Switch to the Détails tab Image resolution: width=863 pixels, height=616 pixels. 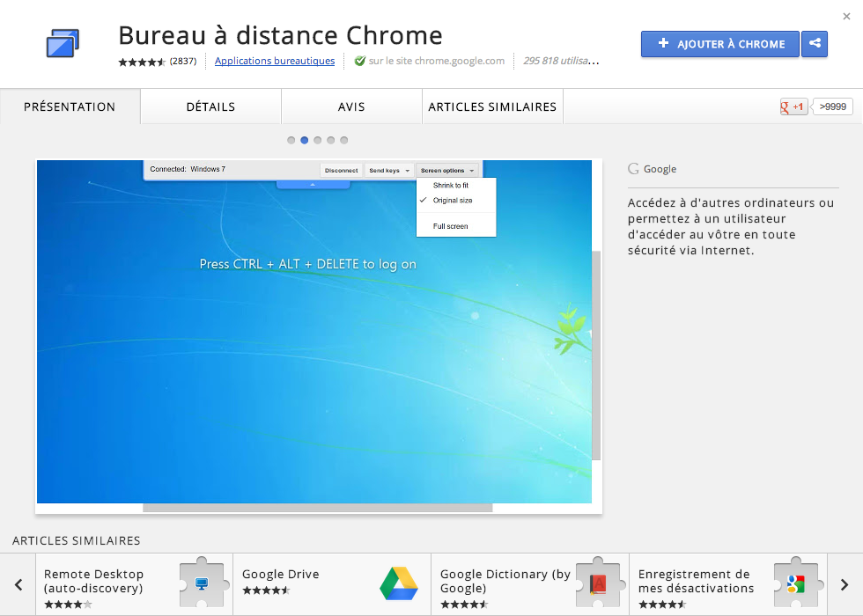click(210, 106)
